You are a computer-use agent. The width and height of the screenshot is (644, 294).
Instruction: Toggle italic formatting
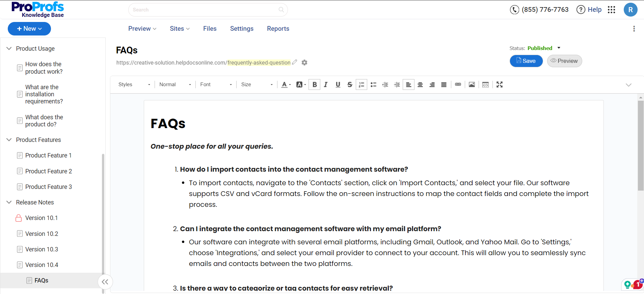[x=326, y=84]
